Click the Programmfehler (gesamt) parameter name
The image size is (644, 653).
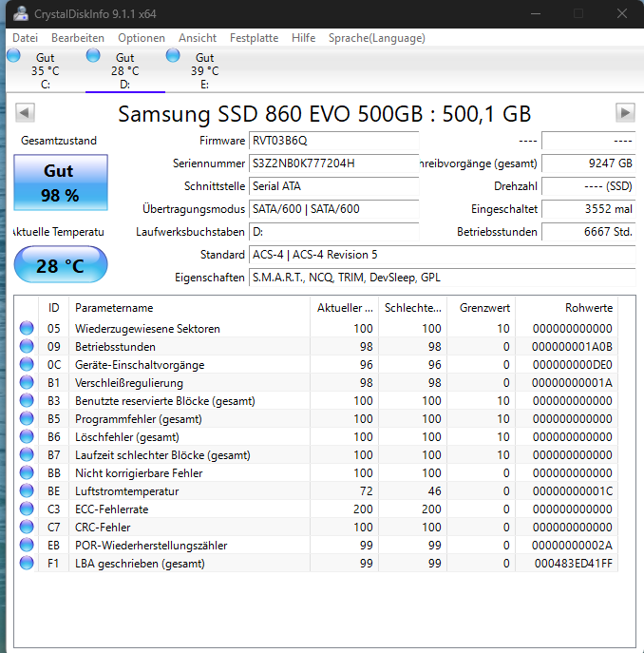click(x=139, y=419)
